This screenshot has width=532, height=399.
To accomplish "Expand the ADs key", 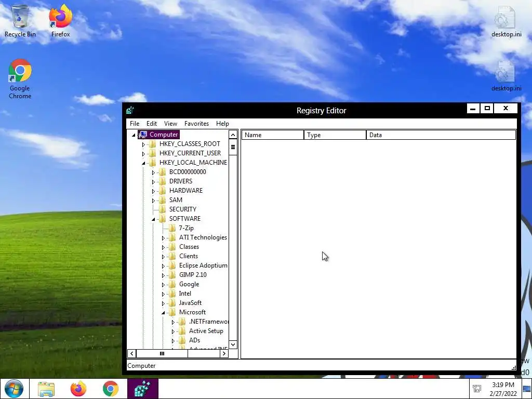I will 173,341.
